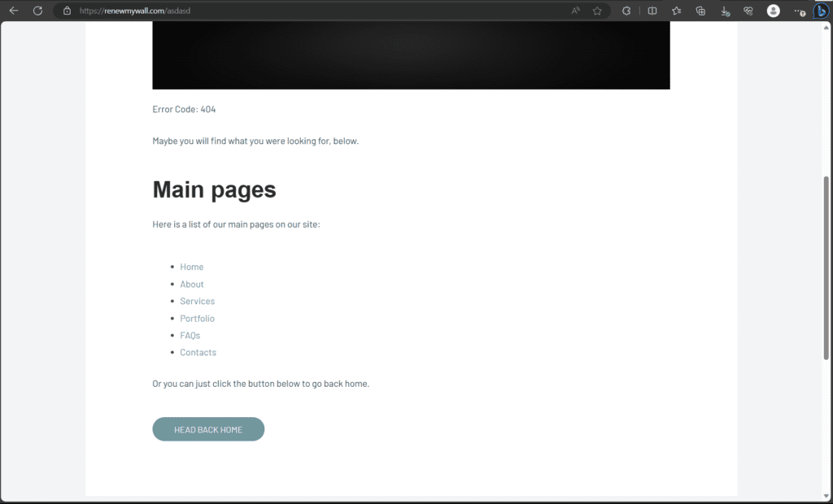Click the black banner image

pos(411,55)
